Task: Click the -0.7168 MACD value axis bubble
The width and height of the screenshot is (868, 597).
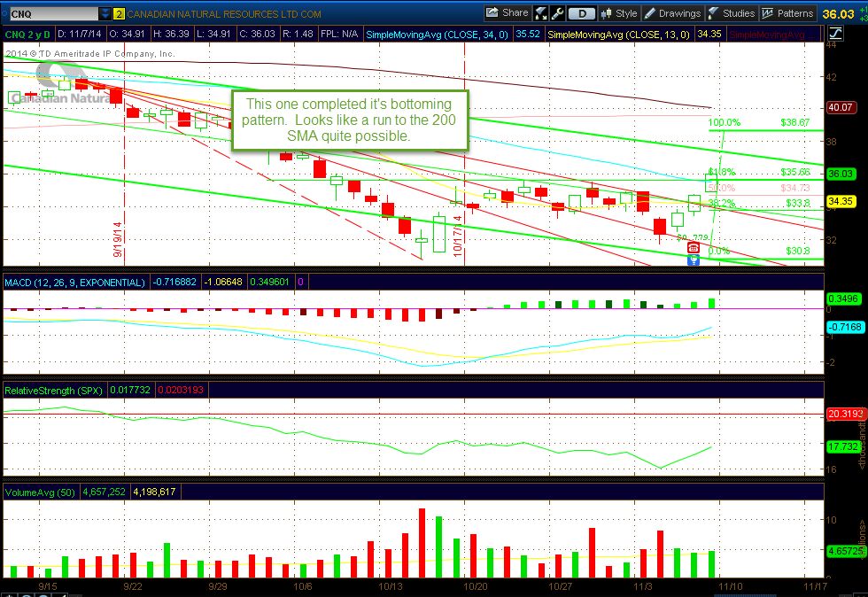Action: 845,328
